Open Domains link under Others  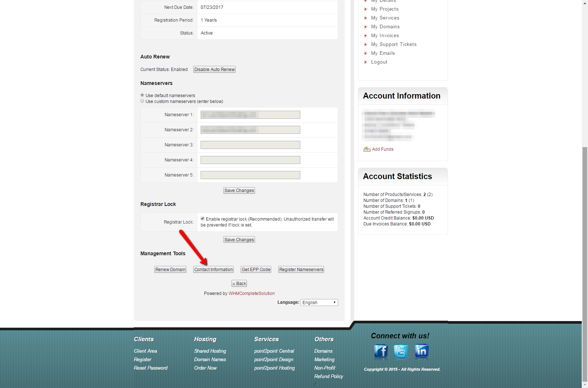pos(323,351)
